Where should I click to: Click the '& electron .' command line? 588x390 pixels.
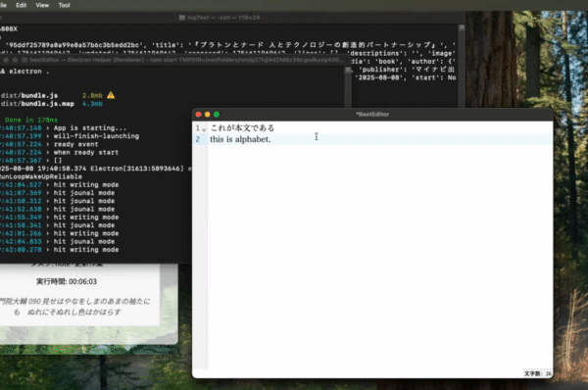click(x=25, y=72)
